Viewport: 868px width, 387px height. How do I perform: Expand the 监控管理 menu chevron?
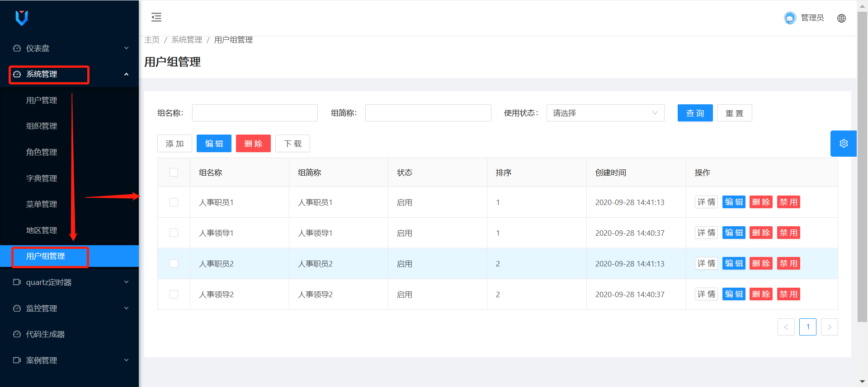pos(127,308)
